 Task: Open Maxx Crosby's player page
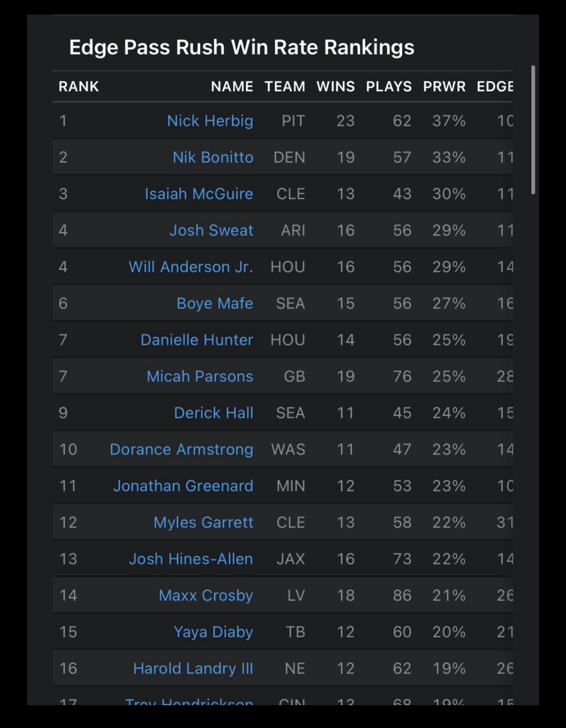pyautogui.click(x=206, y=595)
